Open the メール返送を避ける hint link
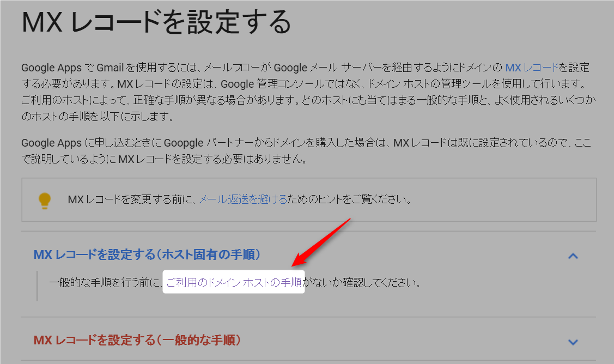The height and width of the screenshot is (364, 614). (x=243, y=199)
